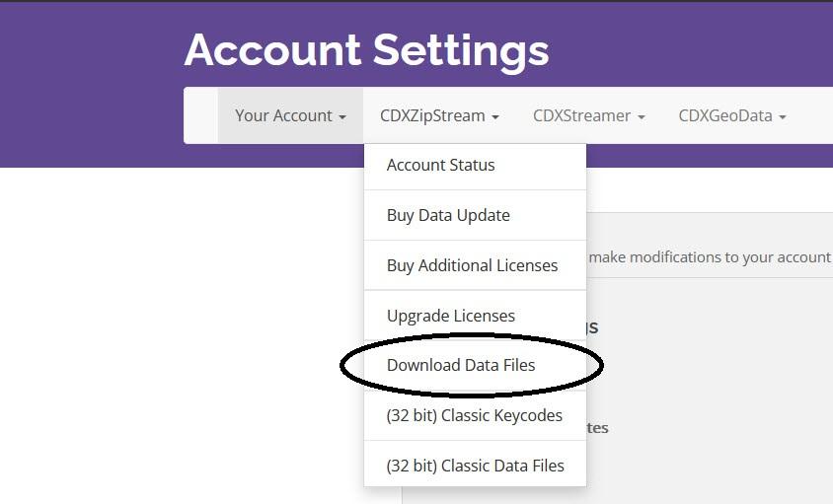Screen dimensions: 833x504
Task: Choose the Buy Data Update option
Action: [475, 215]
